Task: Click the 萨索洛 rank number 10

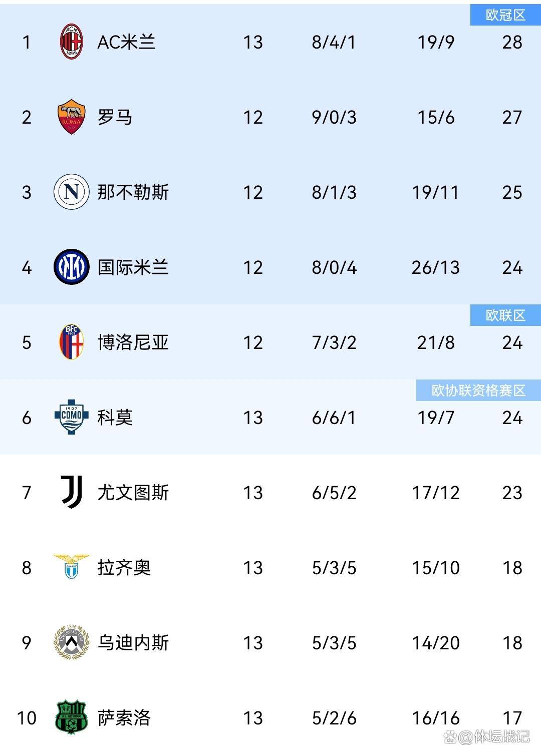Action: tap(27, 718)
